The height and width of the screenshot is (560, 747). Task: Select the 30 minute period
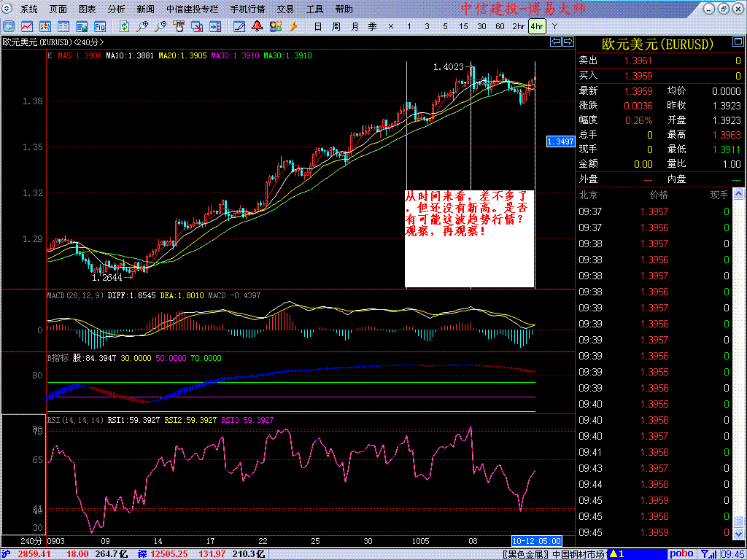(481, 26)
